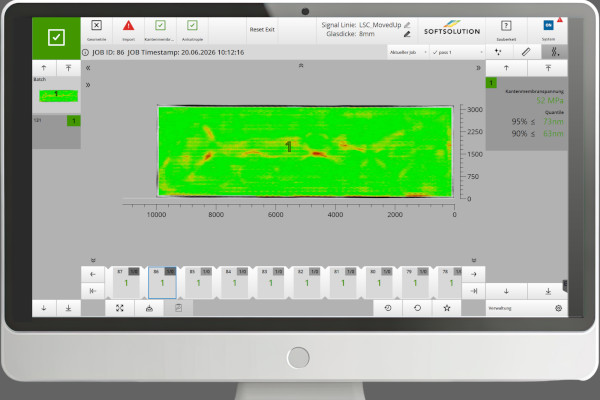Click the 95% quantile 73nm value

click(x=553, y=122)
